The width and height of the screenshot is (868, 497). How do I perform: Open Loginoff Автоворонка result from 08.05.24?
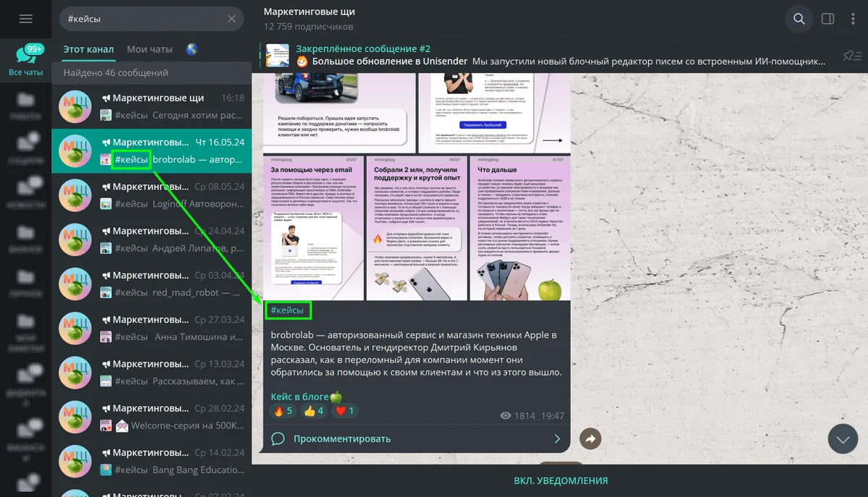tap(151, 196)
